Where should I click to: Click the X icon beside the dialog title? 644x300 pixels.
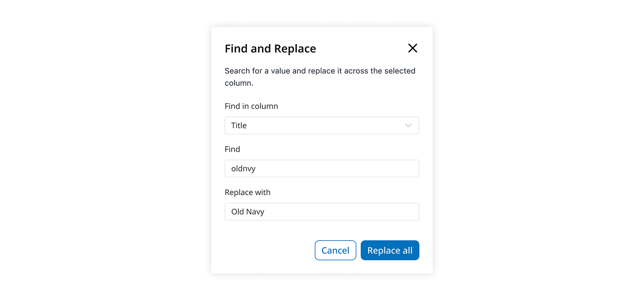point(412,48)
